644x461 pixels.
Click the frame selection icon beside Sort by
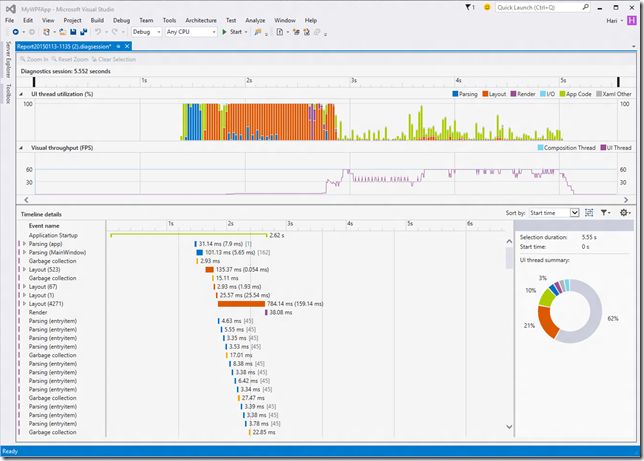[589, 212]
